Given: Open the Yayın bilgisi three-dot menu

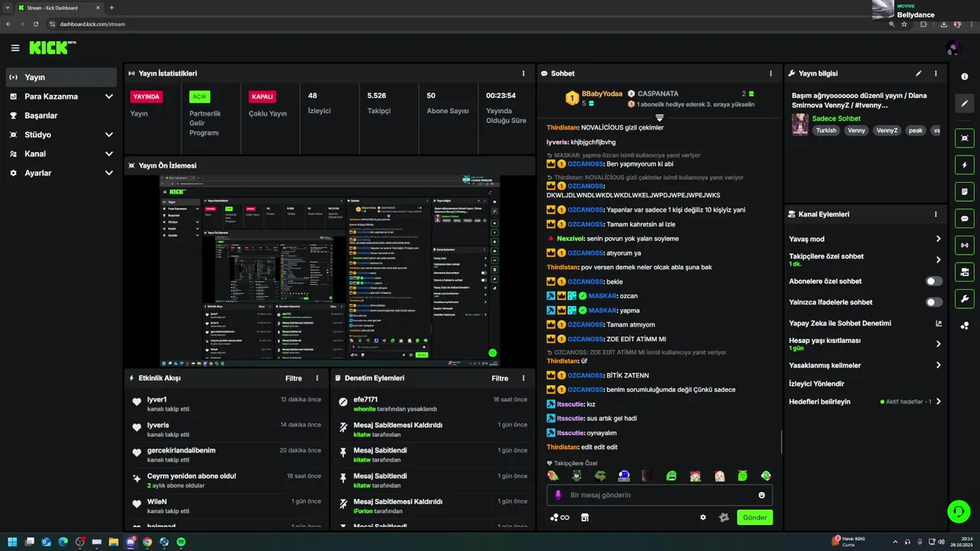Looking at the screenshot, I should click(936, 73).
